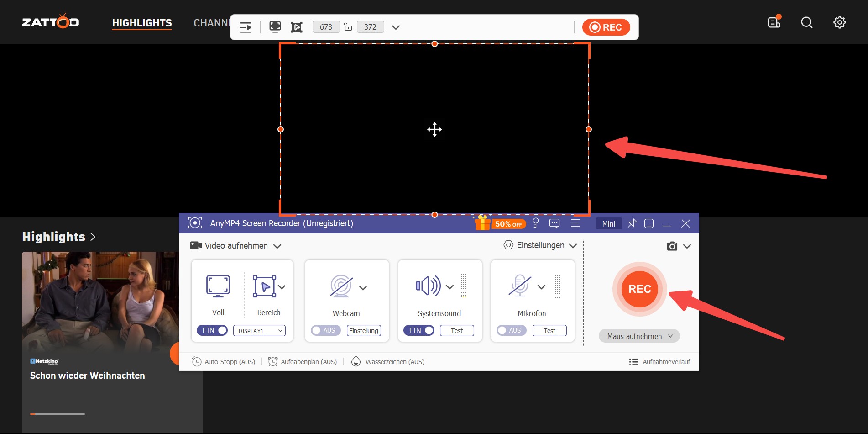Click the Mikrofon icon

[x=520, y=286]
